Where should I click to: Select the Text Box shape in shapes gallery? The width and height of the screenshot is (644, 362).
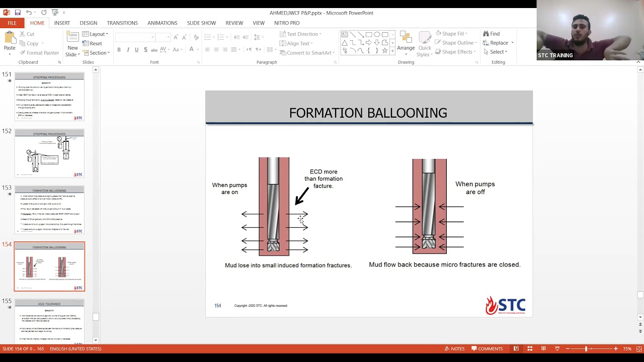pyautogui.click(x=345, y=34)
